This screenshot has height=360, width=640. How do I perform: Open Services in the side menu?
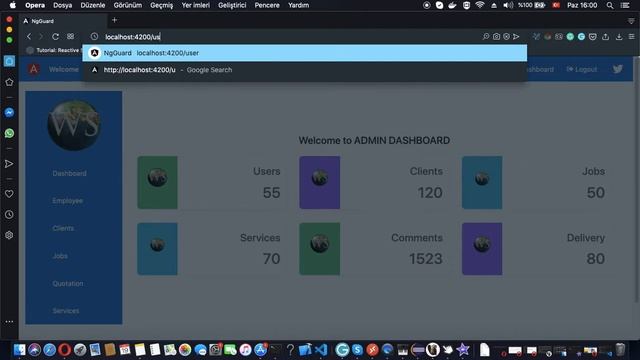point(66,311)
